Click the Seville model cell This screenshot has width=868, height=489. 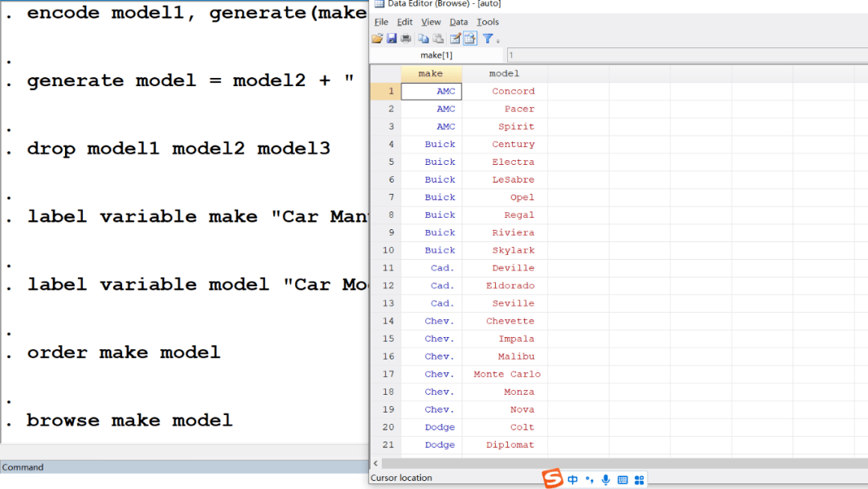coord(505,303)
